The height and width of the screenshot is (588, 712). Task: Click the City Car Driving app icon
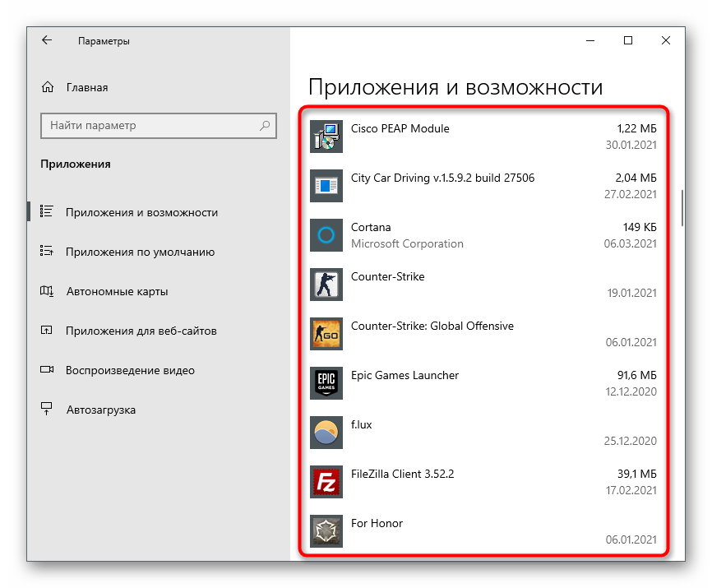326,186
